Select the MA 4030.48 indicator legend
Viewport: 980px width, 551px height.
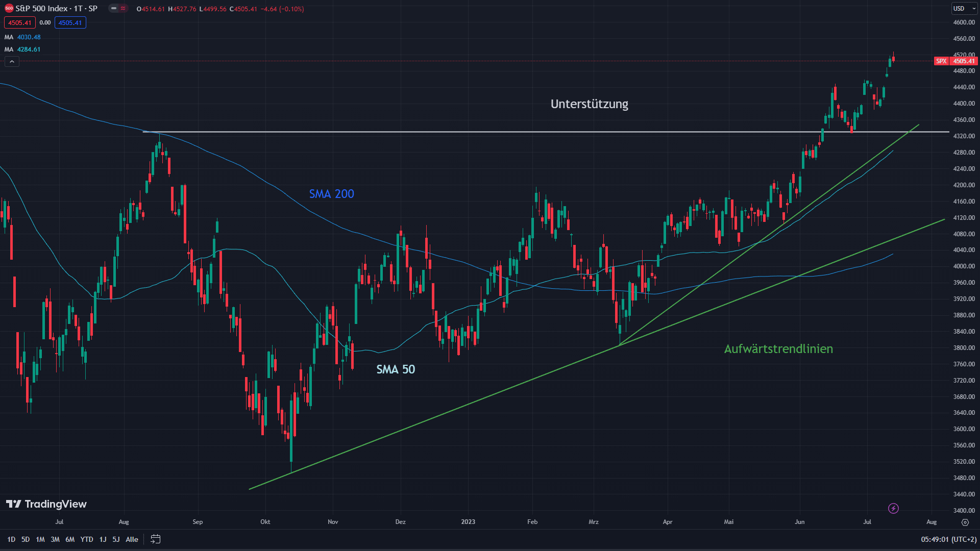22,37
